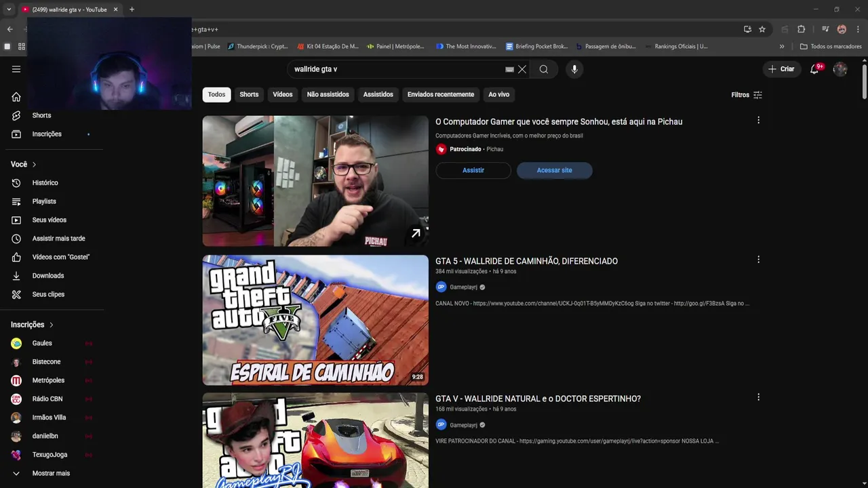The height and width of the screenshot is (488, 868).
Task: Open the Espiral de Caminhão video thumbnail
Action: tap(315, 320)
